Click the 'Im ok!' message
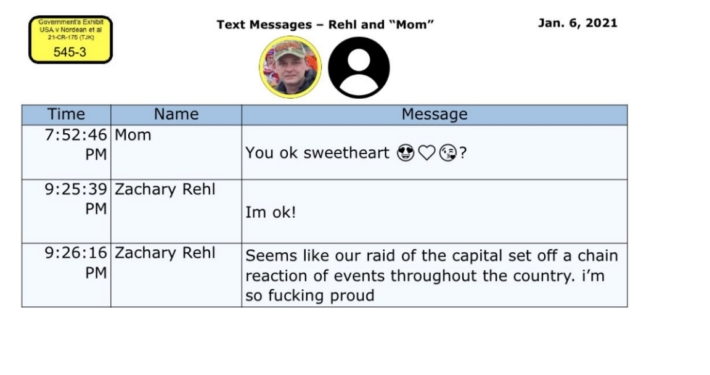The width and height of the screenshot is (710, 375). (x=271, y=212)
